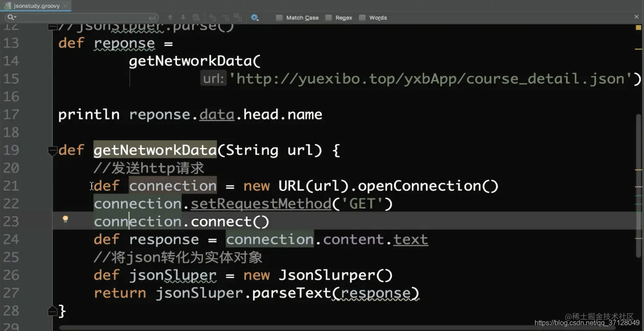Image resolution: width=644 pixels, height=331 pixels.
Task: Click 'response' variable on line 24
Action: [164, 240]
